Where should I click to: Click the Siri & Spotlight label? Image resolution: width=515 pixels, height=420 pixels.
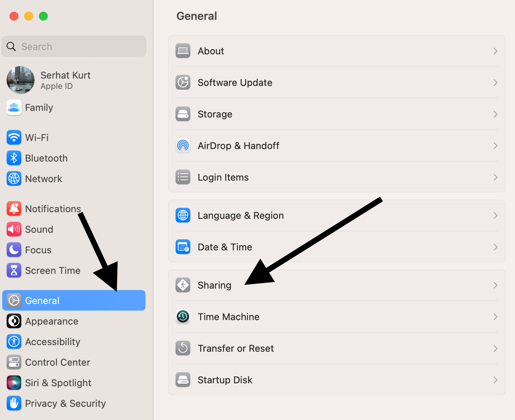pyautogui.click(x=58, y=383)
